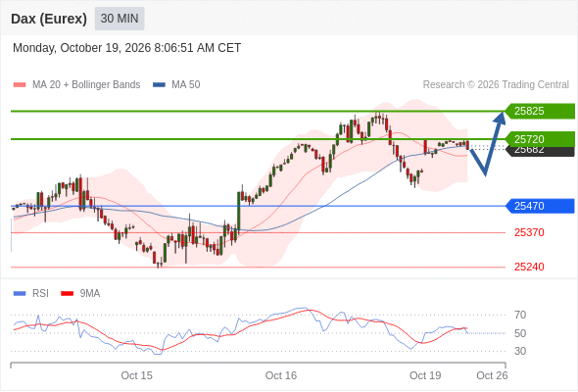Click the green 25720 resistance tag
Screen dimensions: 578x392
[540, 139]
